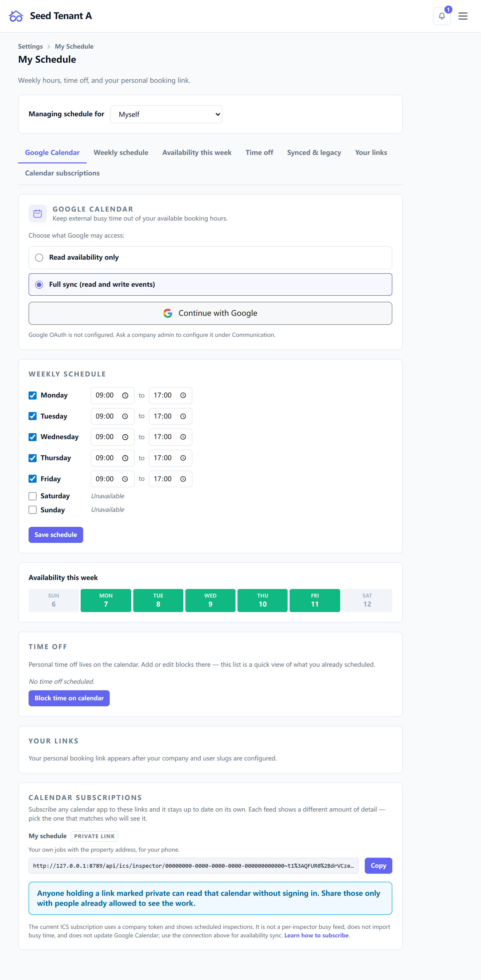The width and height of the screenshot is (481, 980).
Task: Open the Managing schedule for dropdown
Action: click(166, 114)
